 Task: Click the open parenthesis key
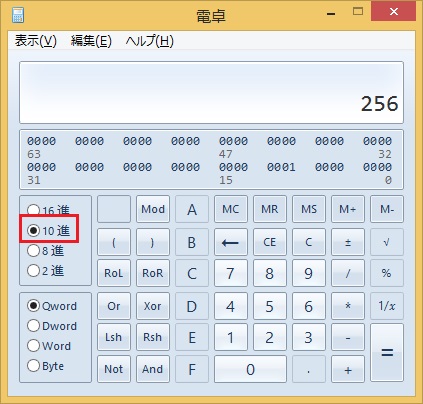[114, 242]
